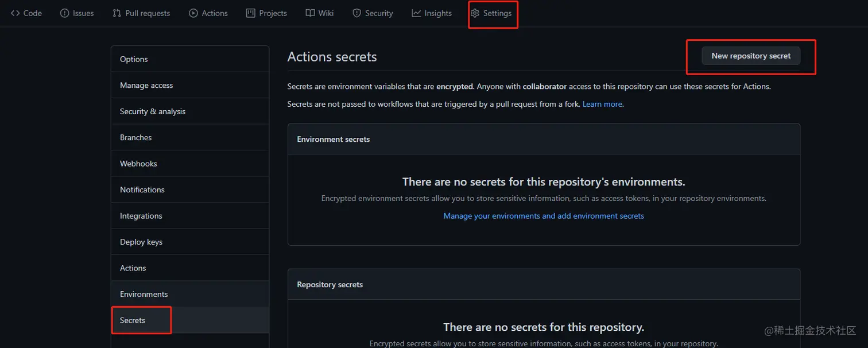
Task: Go to Webhooks settings page
Action: 190,164
